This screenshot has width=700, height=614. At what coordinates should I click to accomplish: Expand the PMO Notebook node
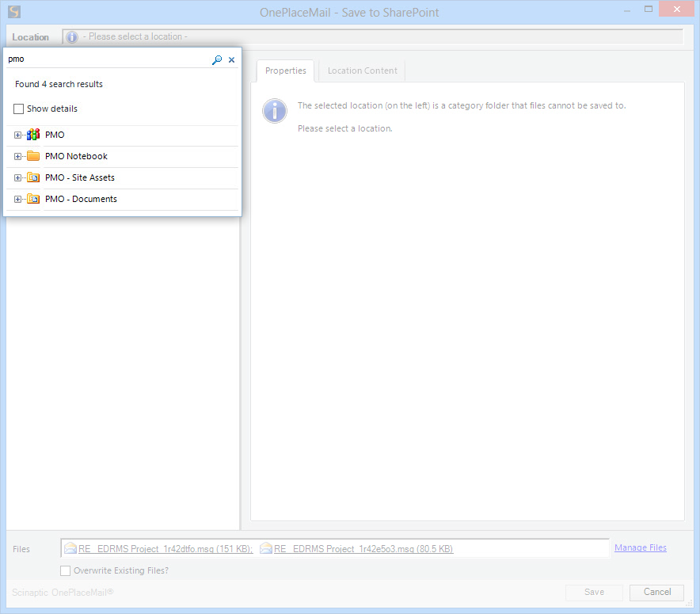(17, 156)
